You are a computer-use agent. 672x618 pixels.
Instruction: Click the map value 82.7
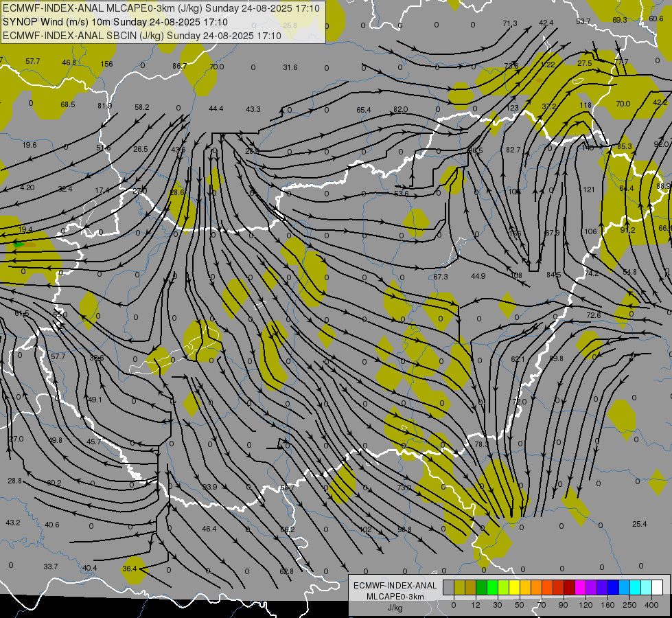513,150
